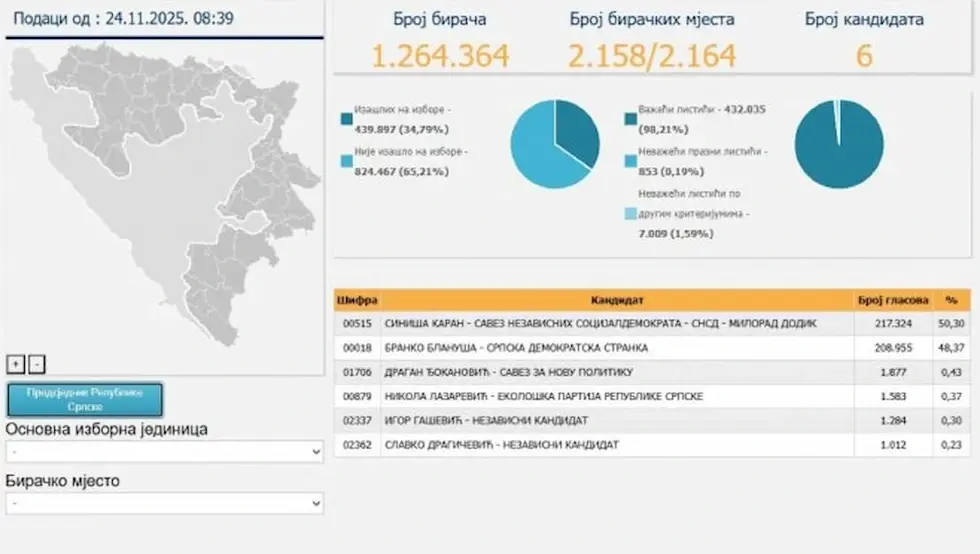Click the Важећи листићи legend swatch
This screenshot has height=554, width=980.
630,118
